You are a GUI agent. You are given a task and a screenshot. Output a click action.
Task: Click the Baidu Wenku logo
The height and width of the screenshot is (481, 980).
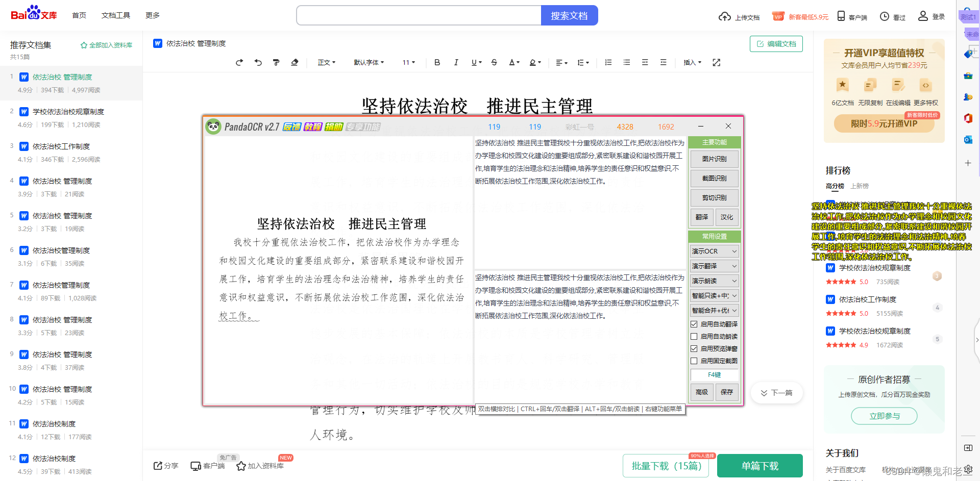34,13
